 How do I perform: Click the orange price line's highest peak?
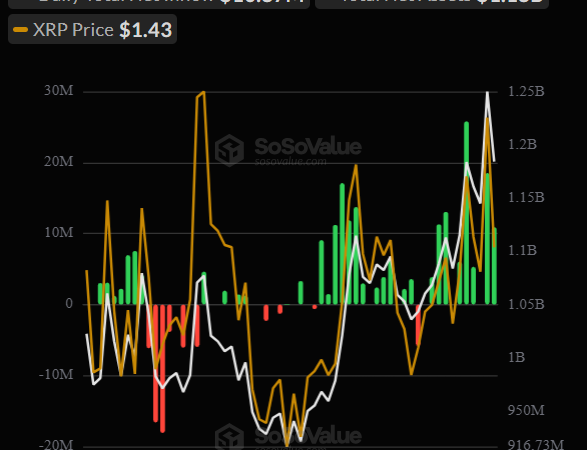pyautogui.click(x=204, y=92)
